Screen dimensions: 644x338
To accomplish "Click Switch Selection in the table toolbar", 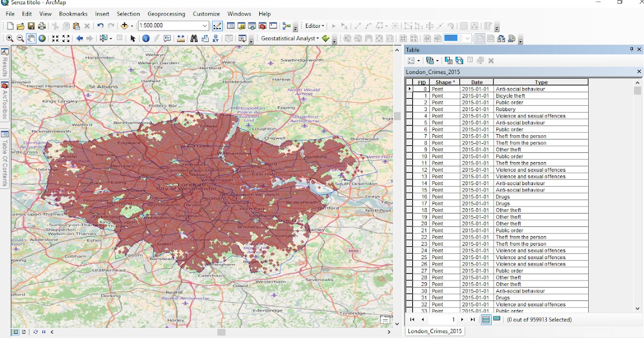I will [x=459, y=60].
